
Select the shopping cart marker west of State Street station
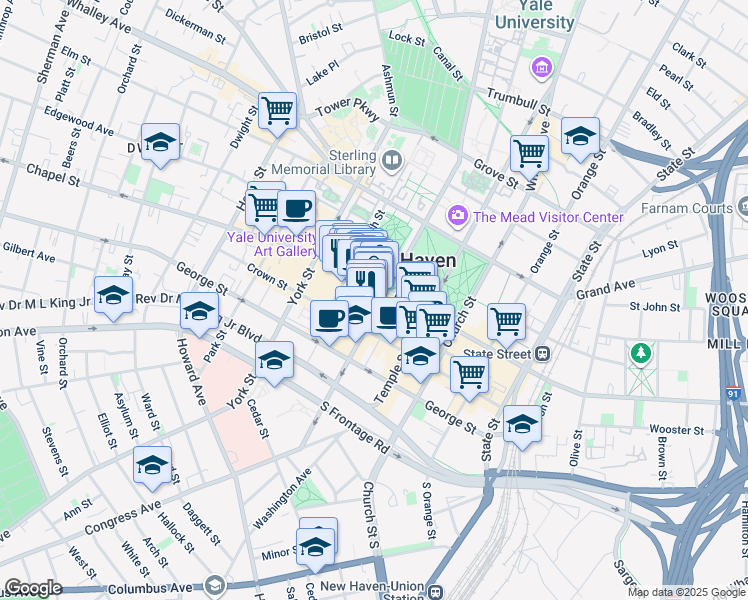pyautogui.click(x=507, y=323)
